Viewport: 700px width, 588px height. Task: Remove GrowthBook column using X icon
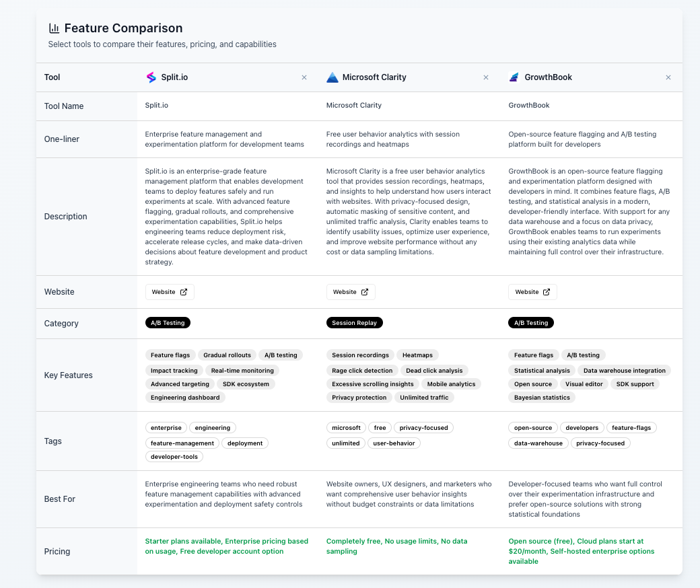(668, 77)
